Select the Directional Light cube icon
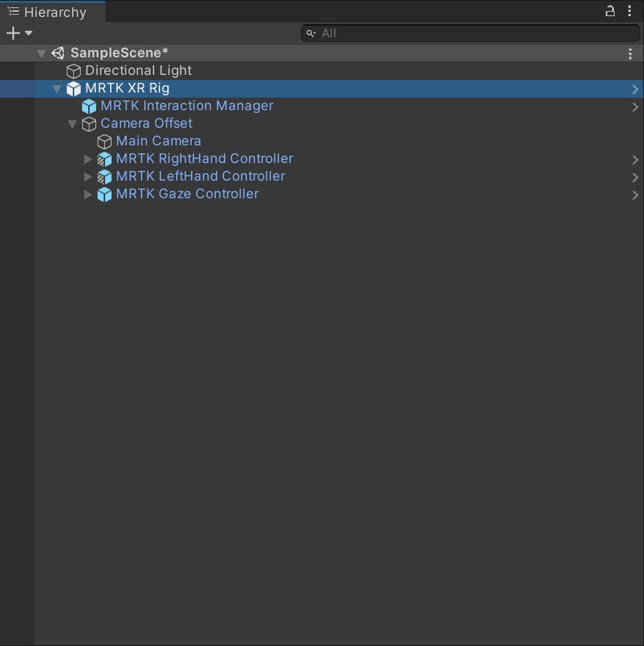Image resolution: width=644 pixels, height=646 pixels. pos(72,70)
